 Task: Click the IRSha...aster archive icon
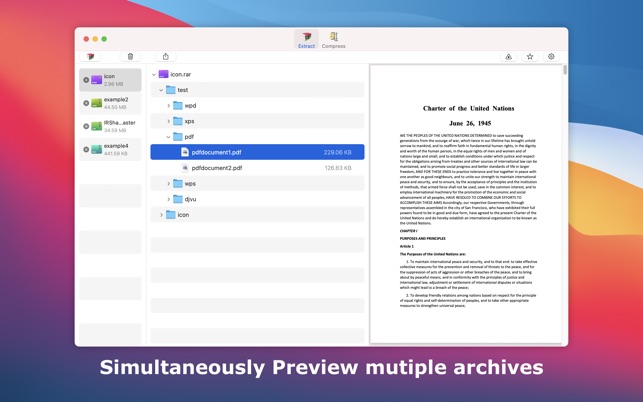(96, 126)
